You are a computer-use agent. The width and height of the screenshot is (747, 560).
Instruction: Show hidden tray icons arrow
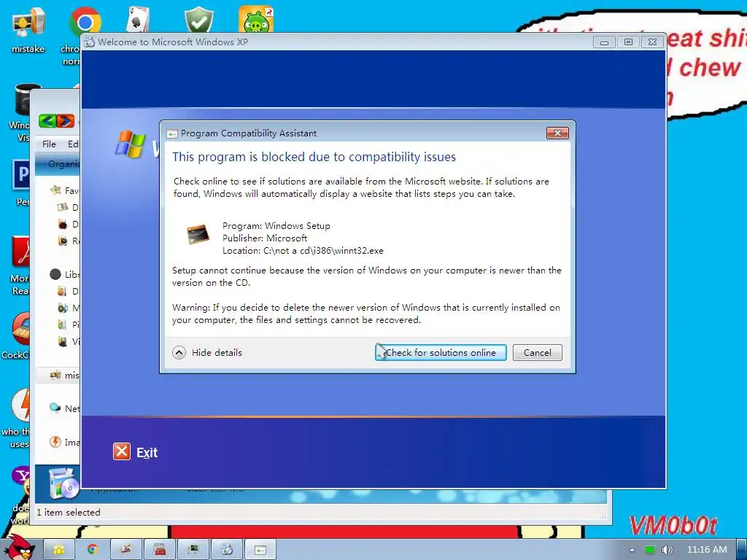tap(632, 550)
